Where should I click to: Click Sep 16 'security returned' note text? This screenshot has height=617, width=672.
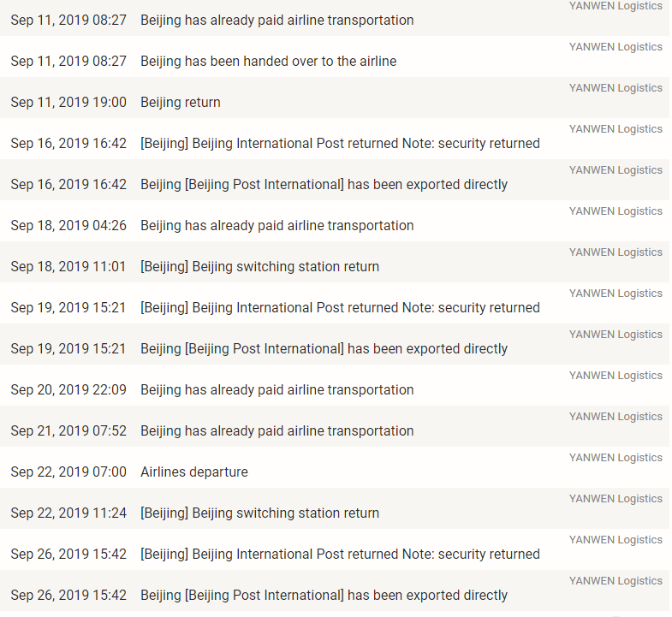click(x=489, y=143)
